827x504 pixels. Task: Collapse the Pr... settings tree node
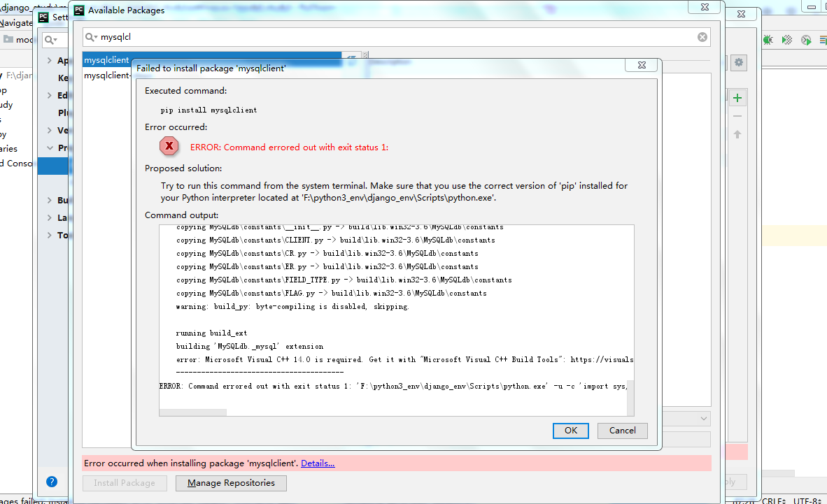pyautogui.click(x=50, y=147)
